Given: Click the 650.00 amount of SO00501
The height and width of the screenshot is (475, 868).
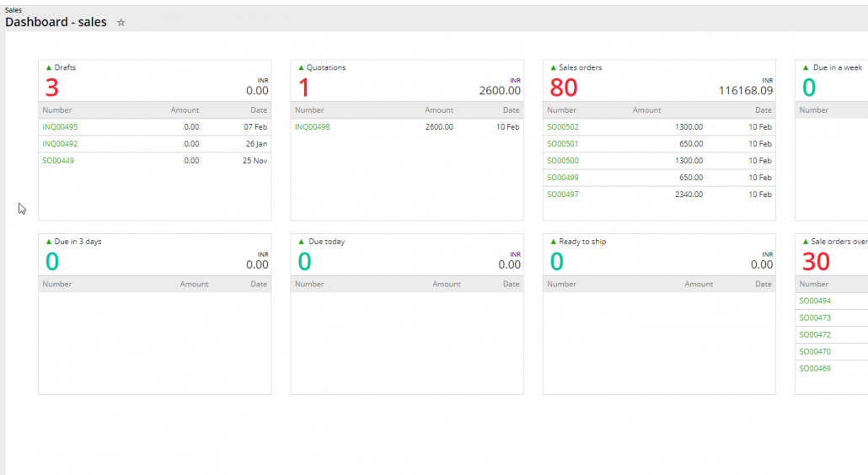Looking at the screenshot, I should (x=691, y=144).
